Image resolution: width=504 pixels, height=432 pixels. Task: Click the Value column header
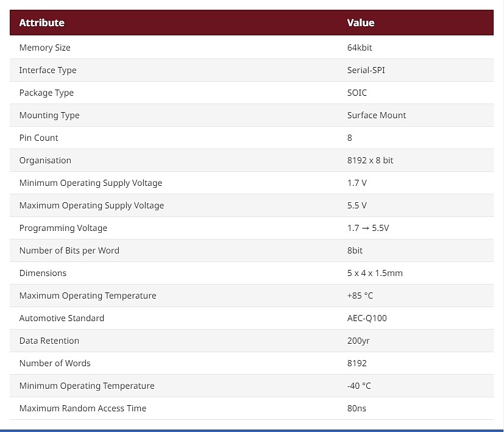tap(361, 23)
